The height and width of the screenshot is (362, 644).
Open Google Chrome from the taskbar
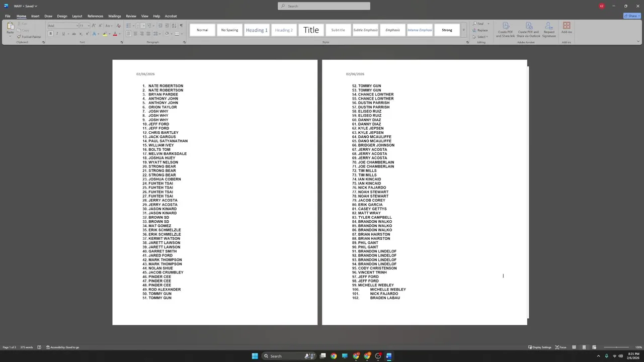334,356
